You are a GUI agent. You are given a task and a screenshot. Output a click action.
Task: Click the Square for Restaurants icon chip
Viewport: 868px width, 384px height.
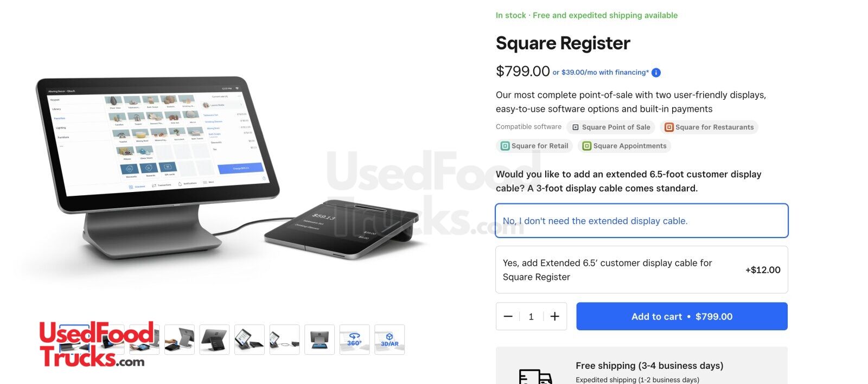(x=709, y=127)
